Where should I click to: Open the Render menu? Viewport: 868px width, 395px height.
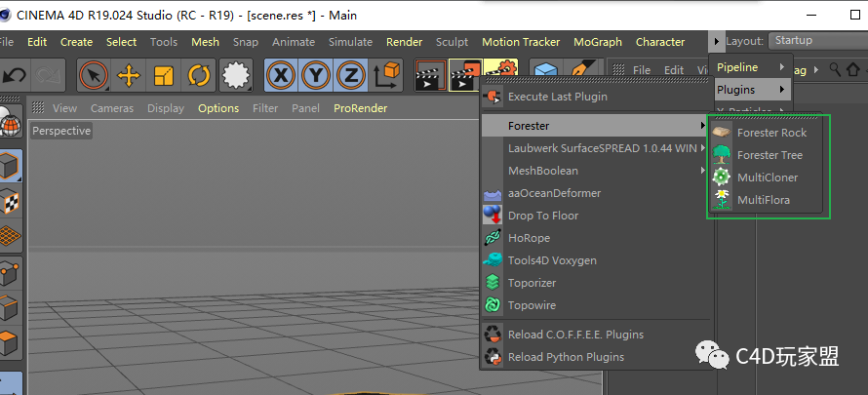point(404,42)
